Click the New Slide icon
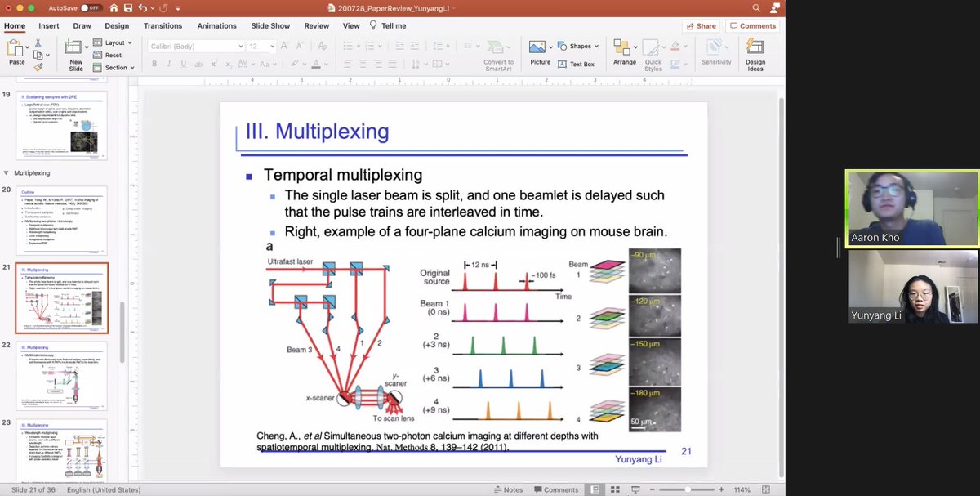Screen dimensions: 980x496 [74, 47]
